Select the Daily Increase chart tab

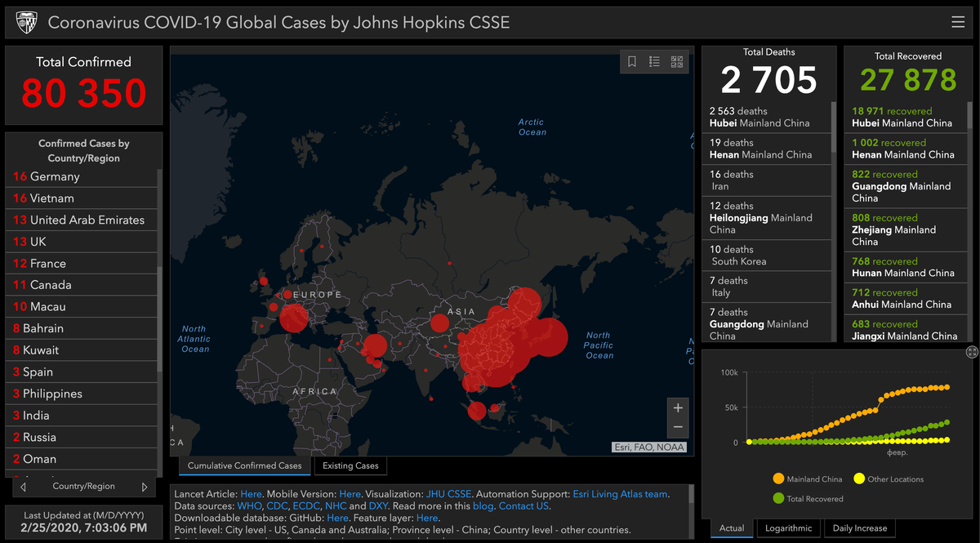pos(860,528)
